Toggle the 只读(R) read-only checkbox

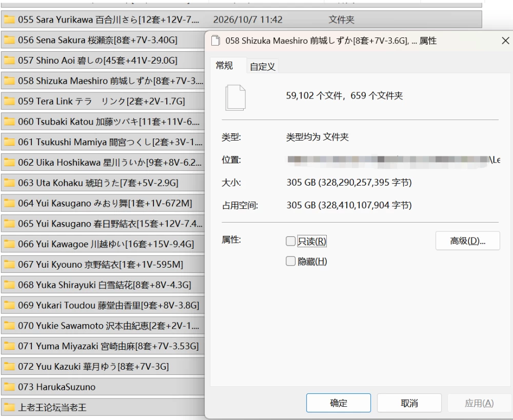point(290,241)
